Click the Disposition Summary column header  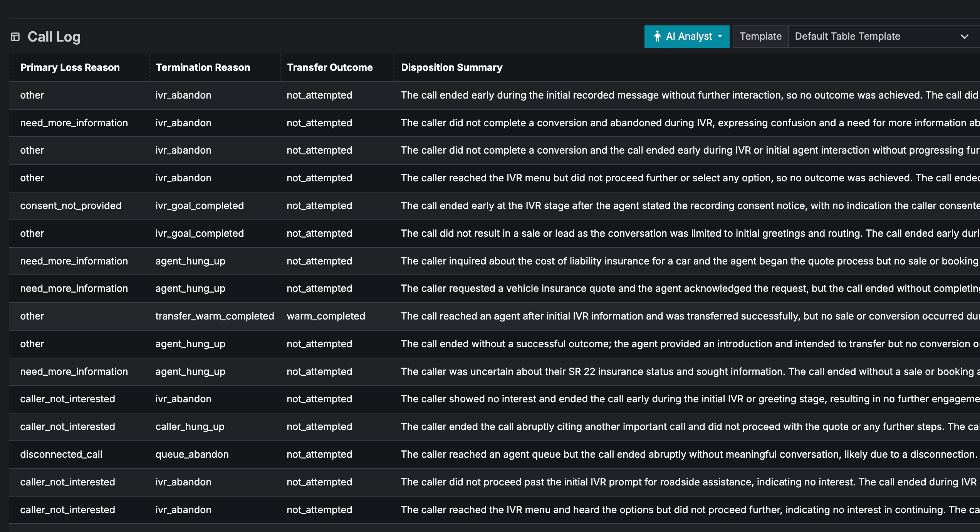pos(451,67)
